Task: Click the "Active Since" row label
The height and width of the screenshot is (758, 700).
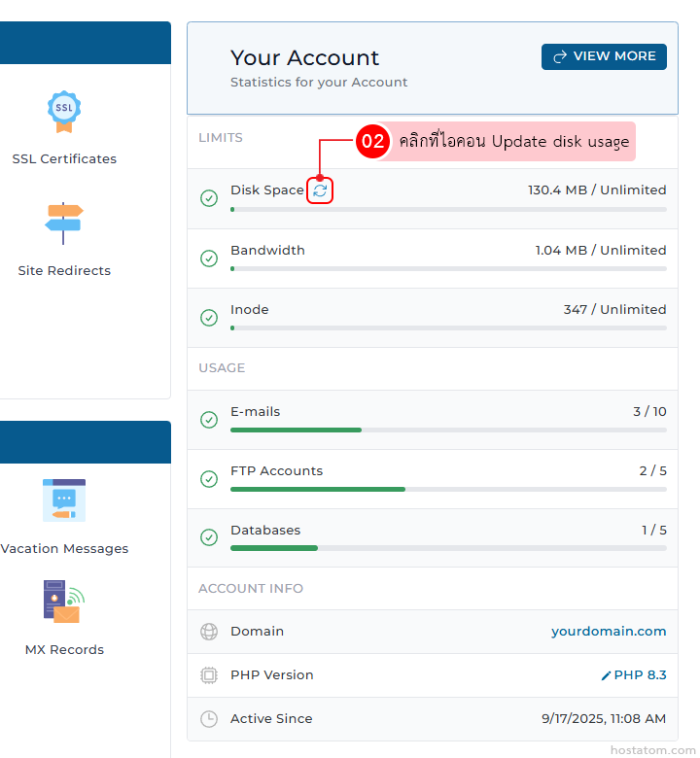Action: point(271,719)
